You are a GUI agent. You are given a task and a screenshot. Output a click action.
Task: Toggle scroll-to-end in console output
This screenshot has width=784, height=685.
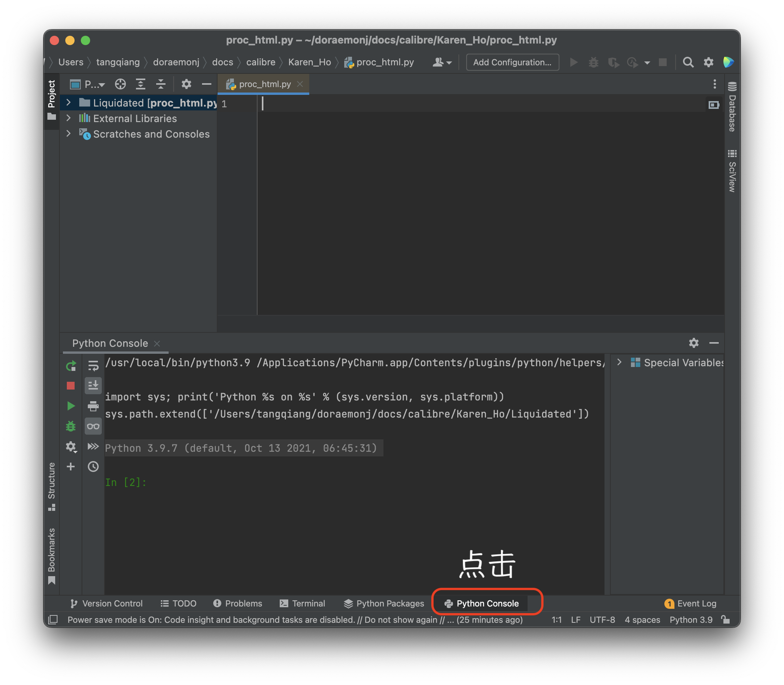[93, 386]
